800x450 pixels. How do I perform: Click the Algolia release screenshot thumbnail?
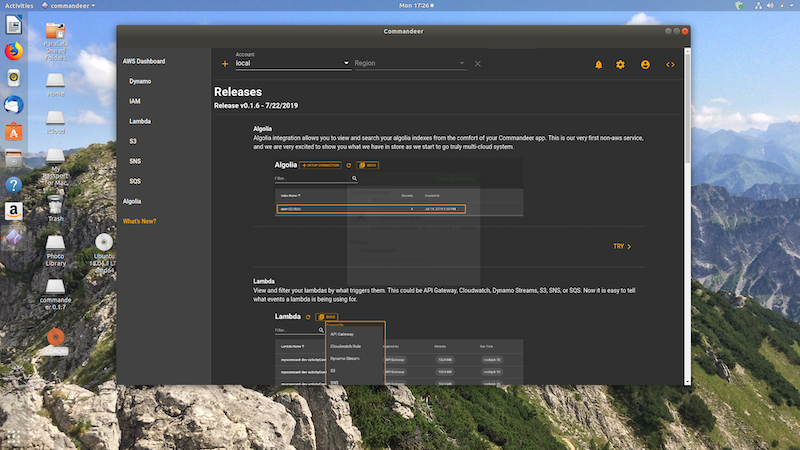398,188
